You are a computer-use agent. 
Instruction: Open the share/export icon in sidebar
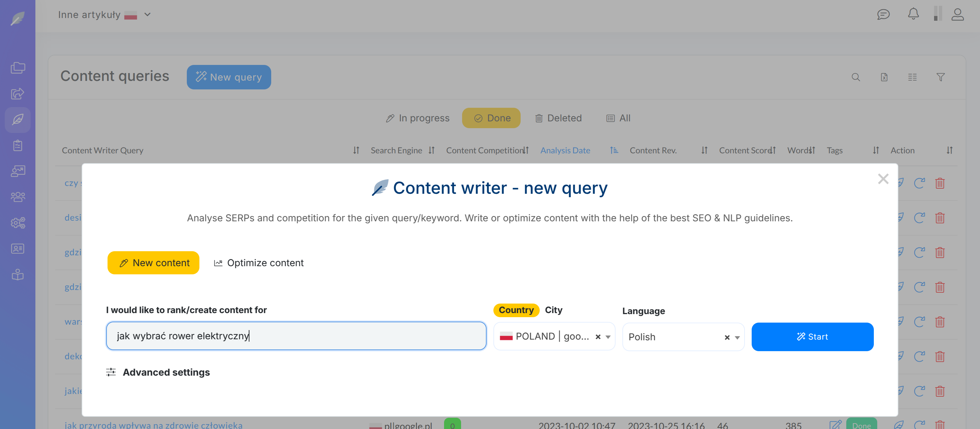17,94
